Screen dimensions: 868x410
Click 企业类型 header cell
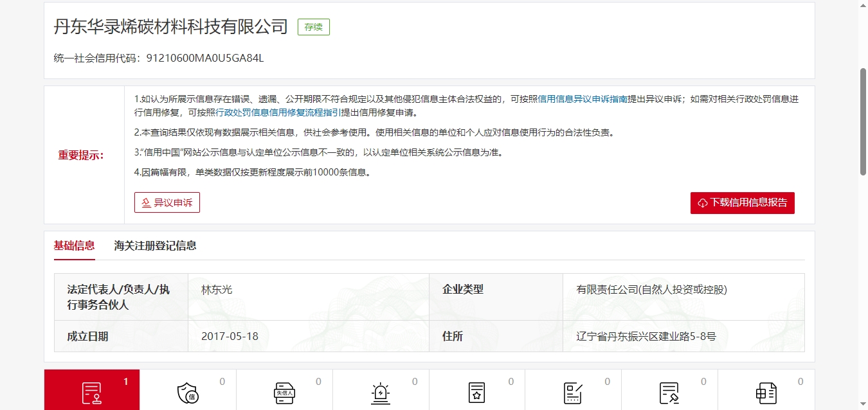496,297
